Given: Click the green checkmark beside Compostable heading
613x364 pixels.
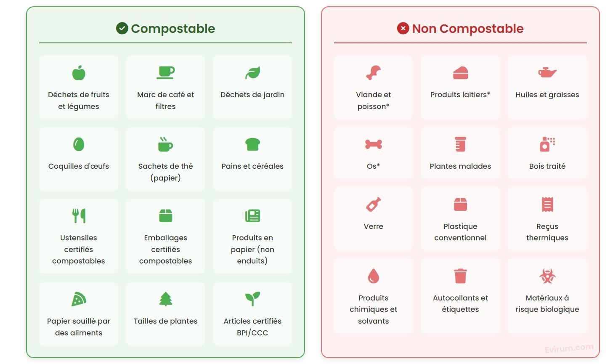Looking at the screenshot, I should click(x=122, y=29).
